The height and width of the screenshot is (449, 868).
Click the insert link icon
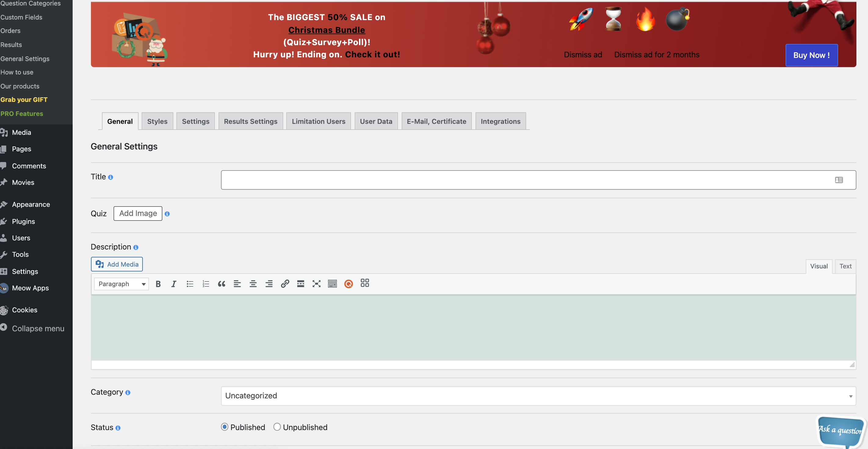285,284
